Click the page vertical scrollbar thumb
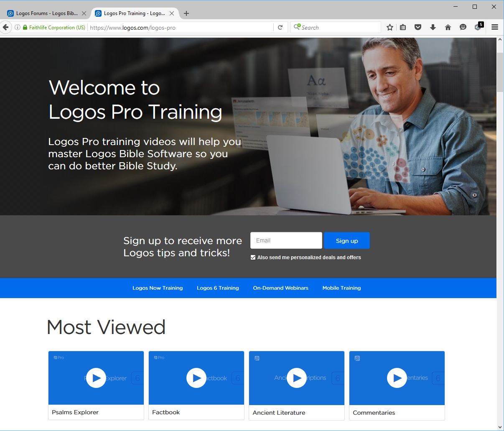This screenshot has width=504, height=431. (x=500, y=72)
